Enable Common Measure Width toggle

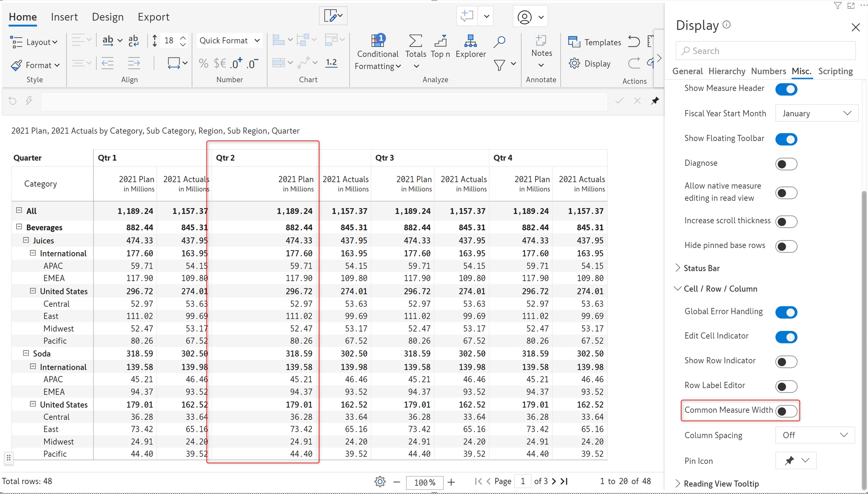tap(786, 411)
